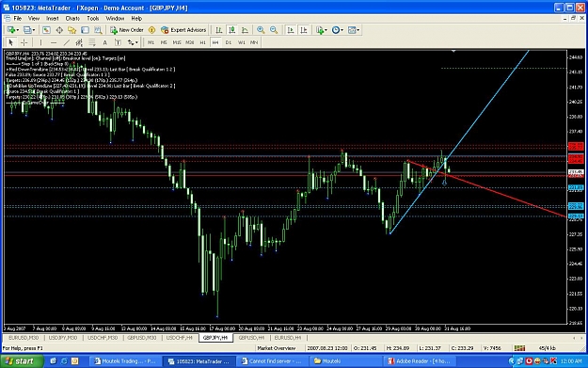
Task: Switch timeframe to W1
Action: (x=241, y=42)
